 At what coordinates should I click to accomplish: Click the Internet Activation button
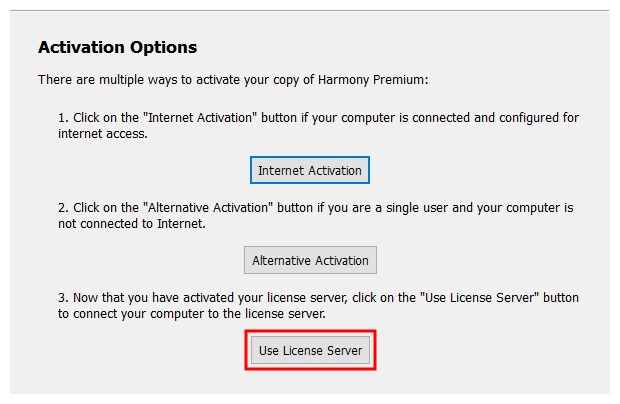(x=310, y=170)
